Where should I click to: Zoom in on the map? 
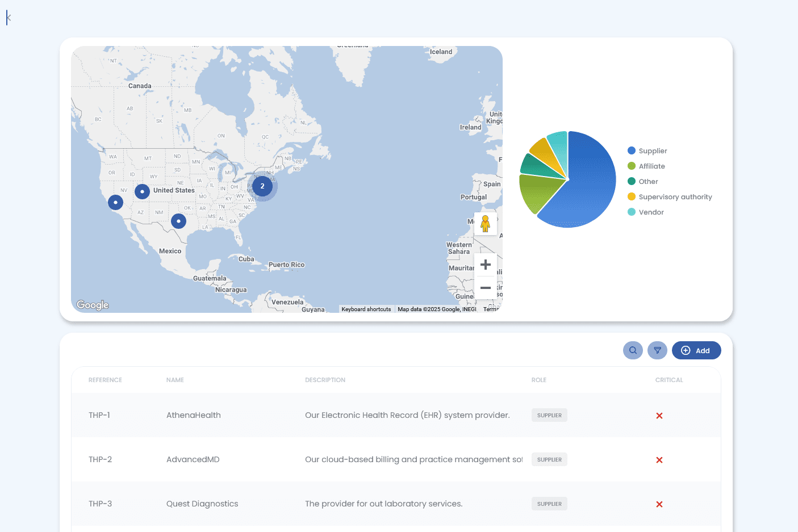485,265
